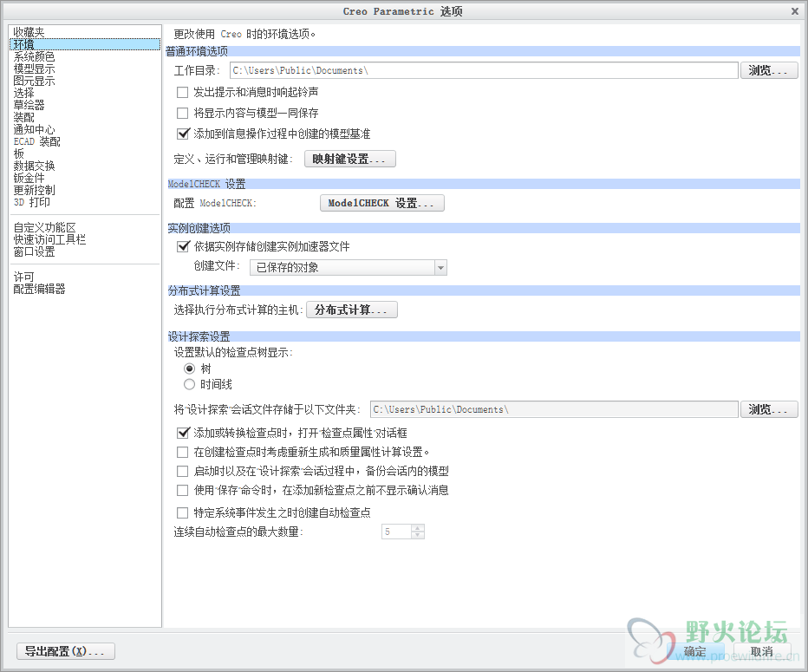The width and height of the screenshot is (808, 672).
Task: Open 模型显示 options page
Action: 34,69
